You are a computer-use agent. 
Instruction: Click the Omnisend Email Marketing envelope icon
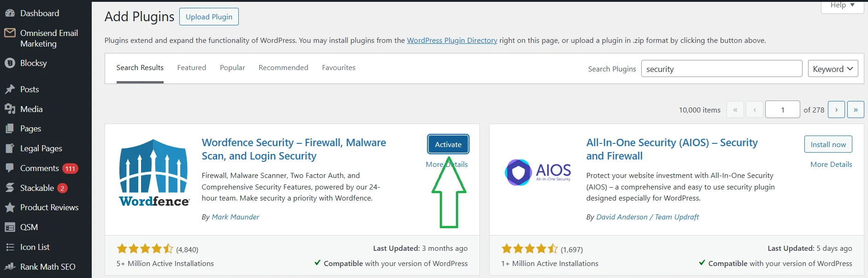[10, 33]
